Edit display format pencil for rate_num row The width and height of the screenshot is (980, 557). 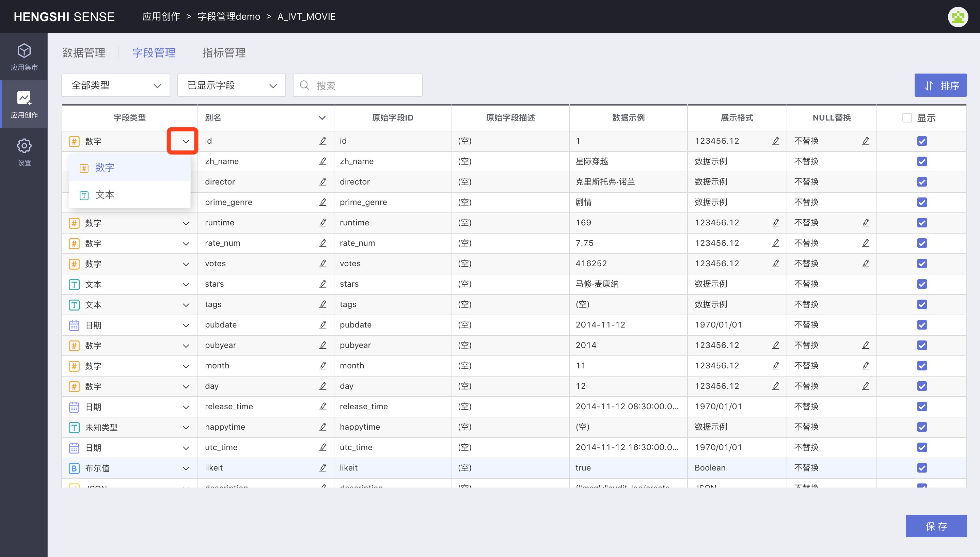(x=776, y=243)
